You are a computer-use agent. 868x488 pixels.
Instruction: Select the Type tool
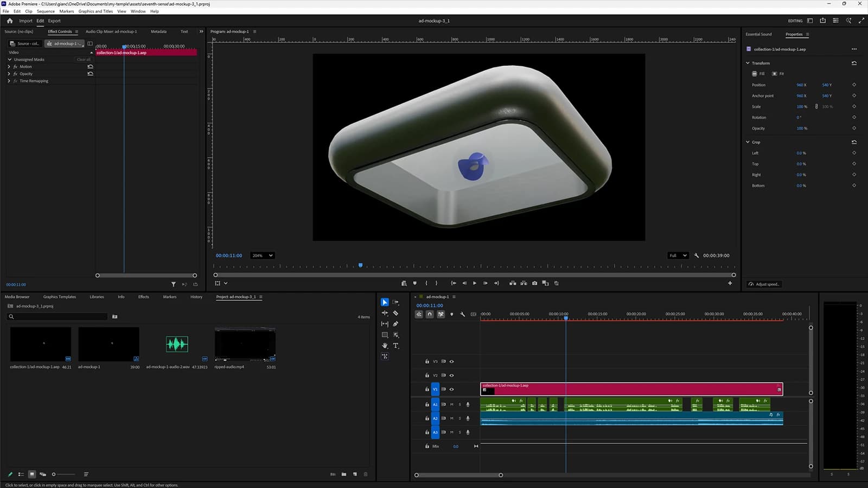click(x=395, y=345)
